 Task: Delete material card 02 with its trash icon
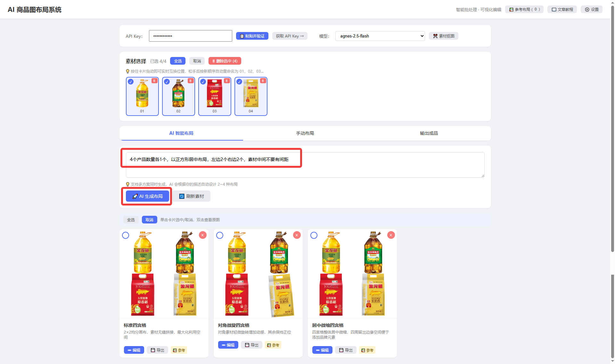pos(191,81)
